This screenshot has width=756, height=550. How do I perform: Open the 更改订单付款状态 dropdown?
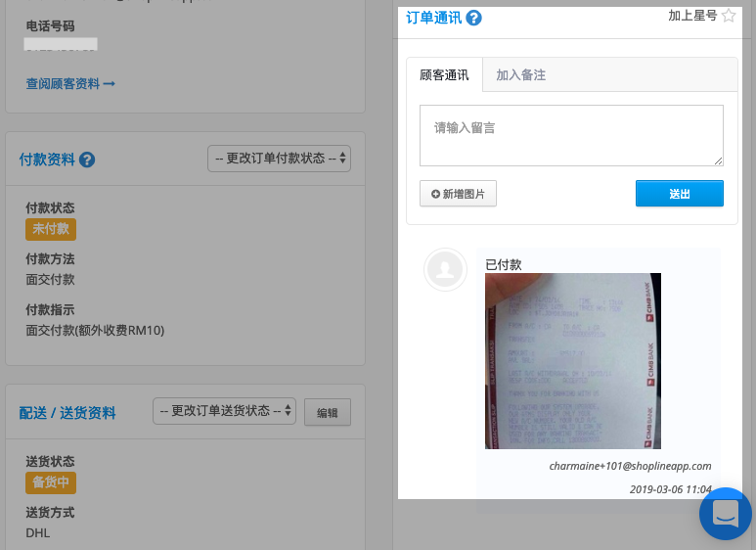pos(279,159)
